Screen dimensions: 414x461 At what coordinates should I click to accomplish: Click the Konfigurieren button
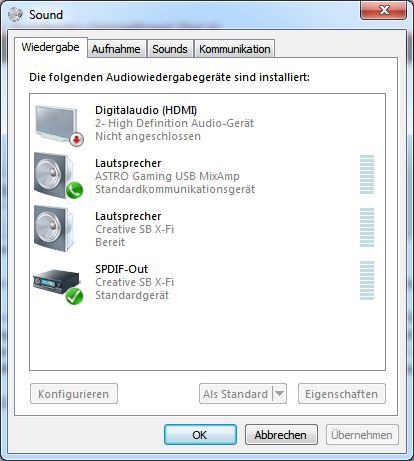coord(74,394)
